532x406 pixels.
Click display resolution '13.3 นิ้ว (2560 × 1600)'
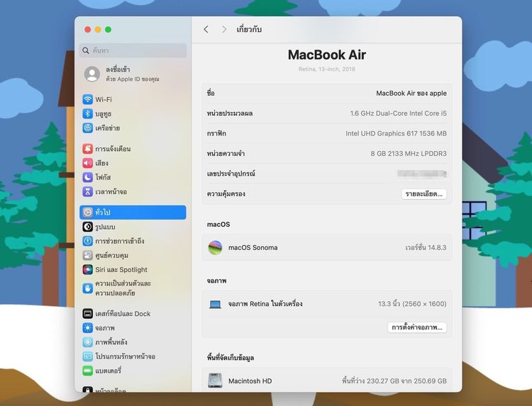(x=412, y=304)
